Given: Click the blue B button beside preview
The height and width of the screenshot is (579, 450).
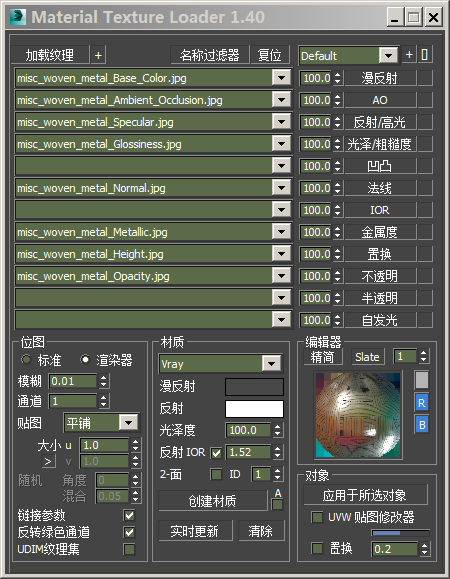Looking at the screenshot, I should tap(422, 425).
